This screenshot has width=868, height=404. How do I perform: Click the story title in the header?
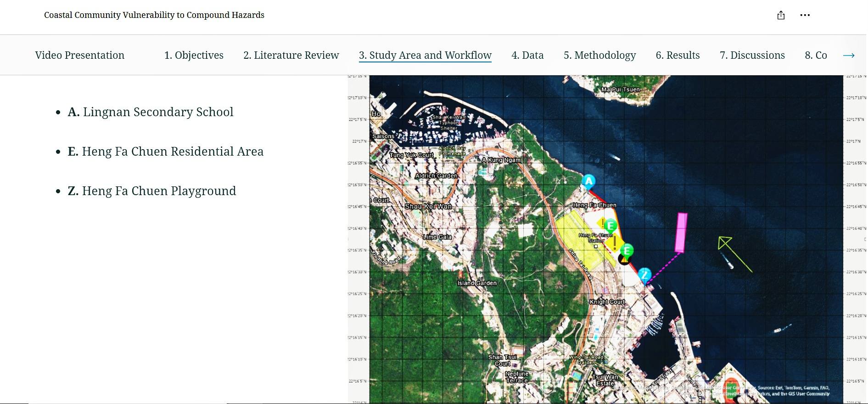coord(154,15)
